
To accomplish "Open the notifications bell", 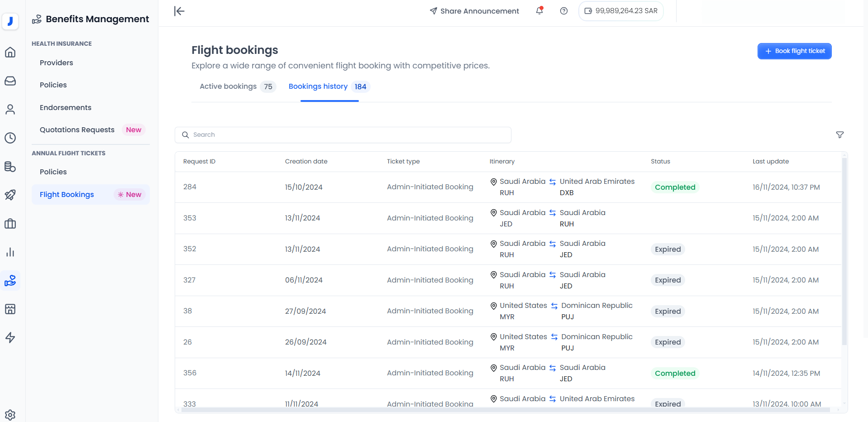I will [x=539, y=11].
